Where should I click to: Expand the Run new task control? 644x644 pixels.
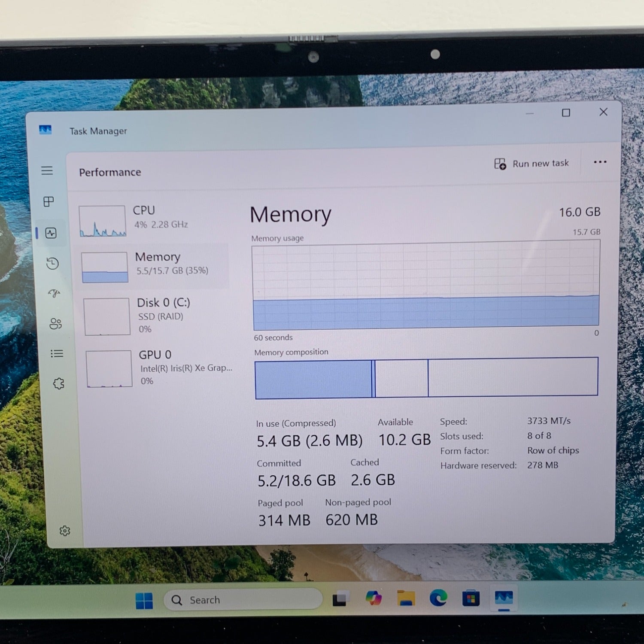(532, 164)
